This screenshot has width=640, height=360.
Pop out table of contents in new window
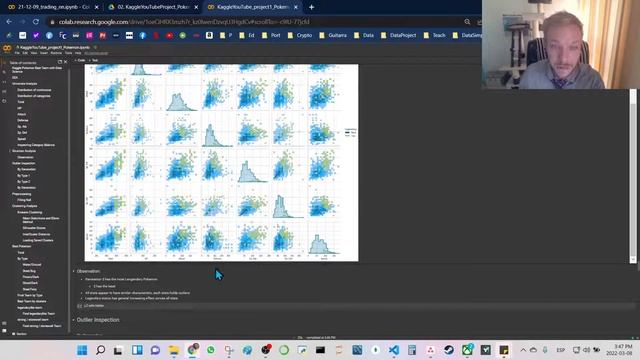(60, 62)
